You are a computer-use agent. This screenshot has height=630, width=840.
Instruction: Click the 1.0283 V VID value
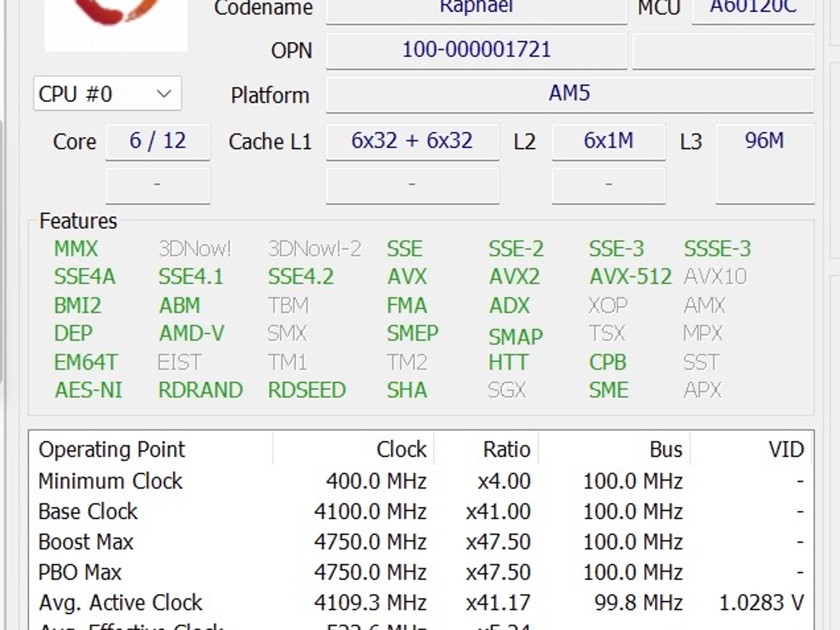[762, 603]
